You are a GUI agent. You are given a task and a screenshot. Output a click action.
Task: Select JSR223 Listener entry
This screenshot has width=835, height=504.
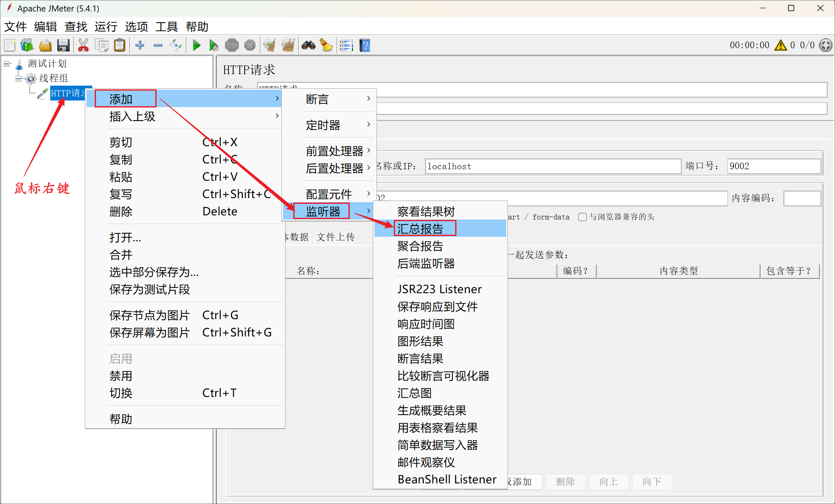[x=440, y=289]
